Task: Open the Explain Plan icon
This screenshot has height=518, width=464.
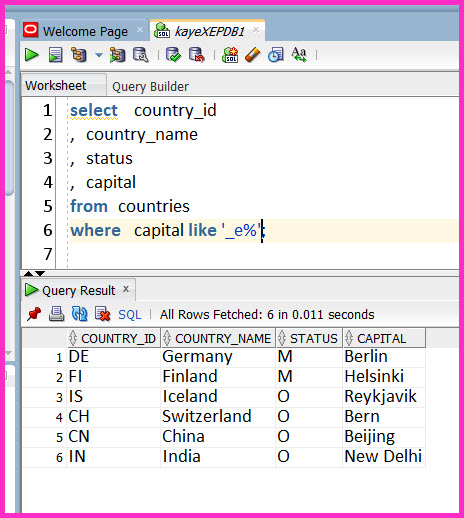Action: tap(79, 55)
